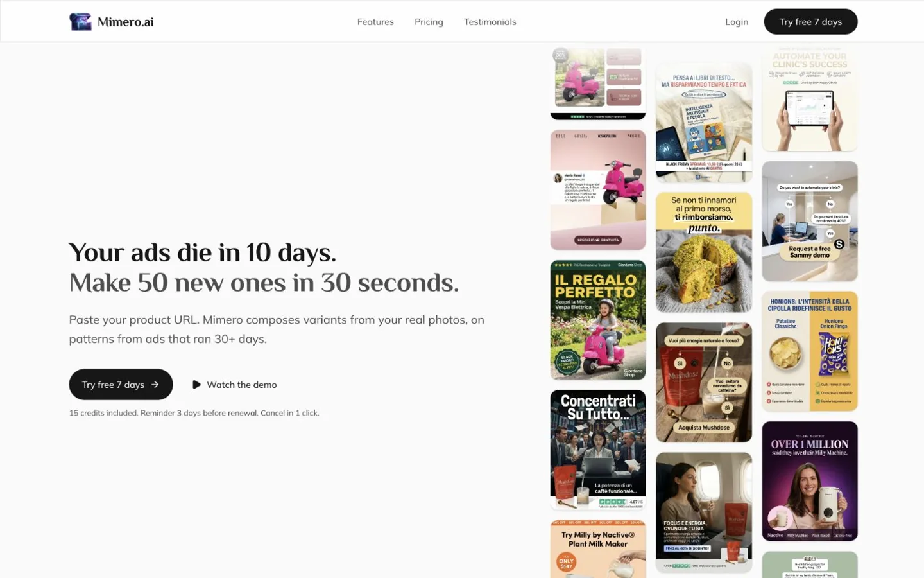Click the headline Your ads die in 10 days
The width and height of the screenshot is (924, 578).
[203, 253]
